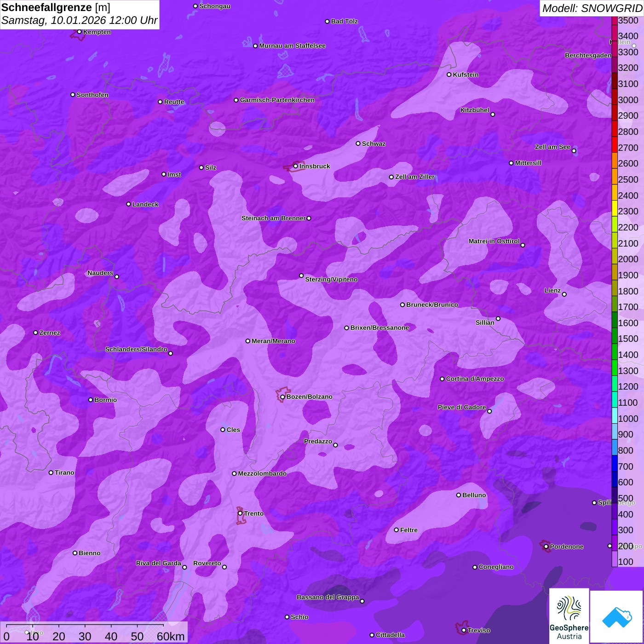Screen dimensions: 644x644
Task: Click the Bozen/Bolzano city marker
Action: [282, 397]
